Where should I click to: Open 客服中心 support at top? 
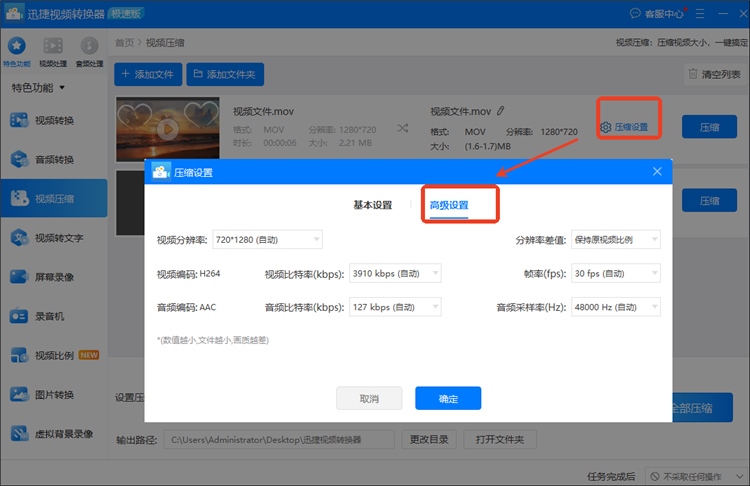click(661, 14)
